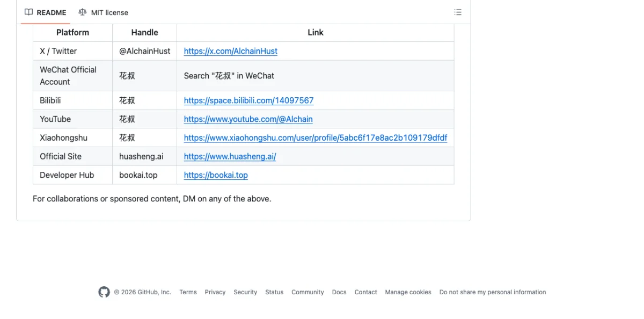Click Terms in the footer
This screenshot has height=319, width=644.
(x=188, y=292)
